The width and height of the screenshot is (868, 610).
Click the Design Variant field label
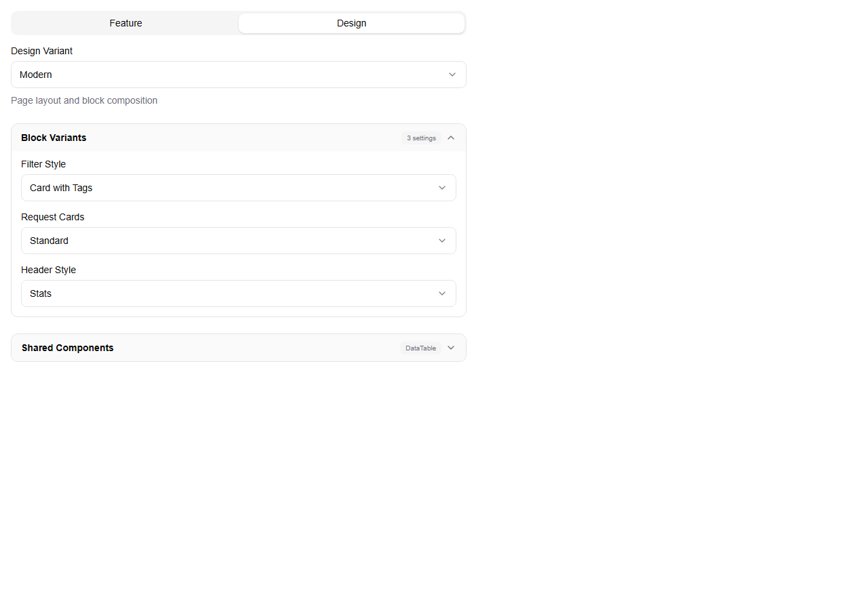[x=41, y=51]
